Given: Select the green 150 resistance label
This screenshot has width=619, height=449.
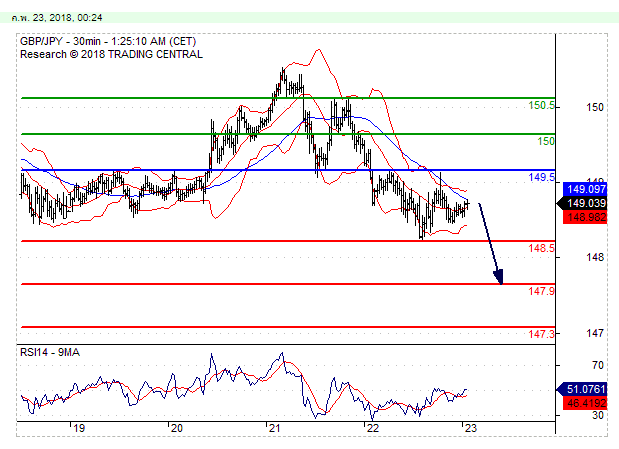Looking at the screenshot, I should tap(546, 141).
